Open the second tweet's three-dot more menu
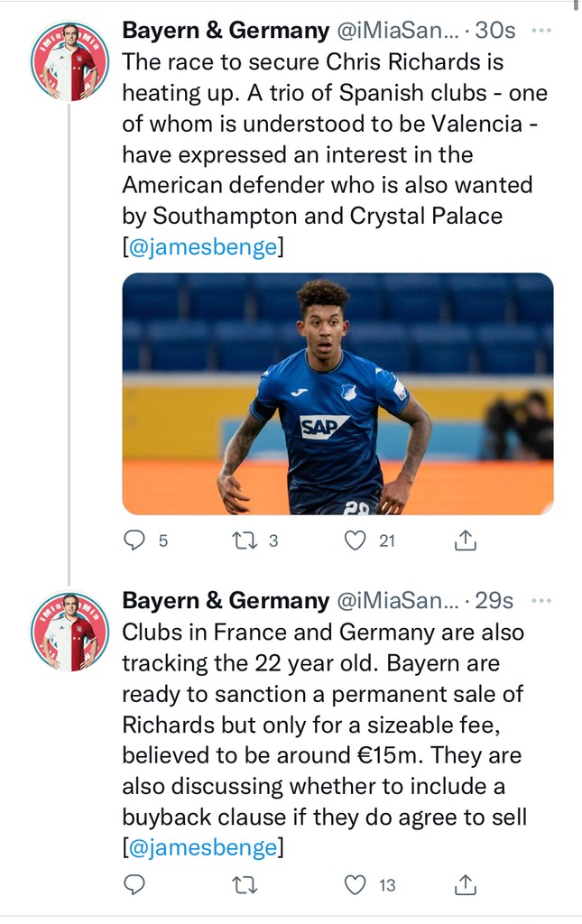Image resolution: width=582 pixels, height=924 pixels. click(541, 600)
